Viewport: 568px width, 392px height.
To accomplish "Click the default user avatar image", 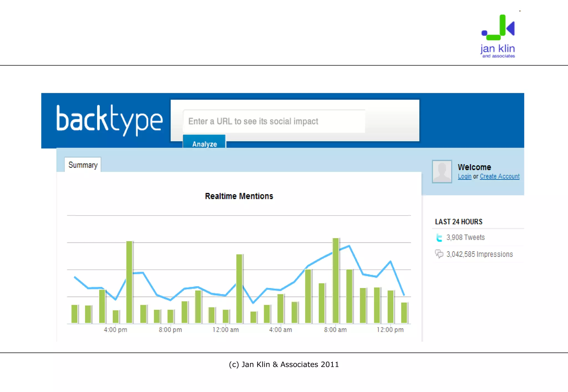I will point(442,171).
